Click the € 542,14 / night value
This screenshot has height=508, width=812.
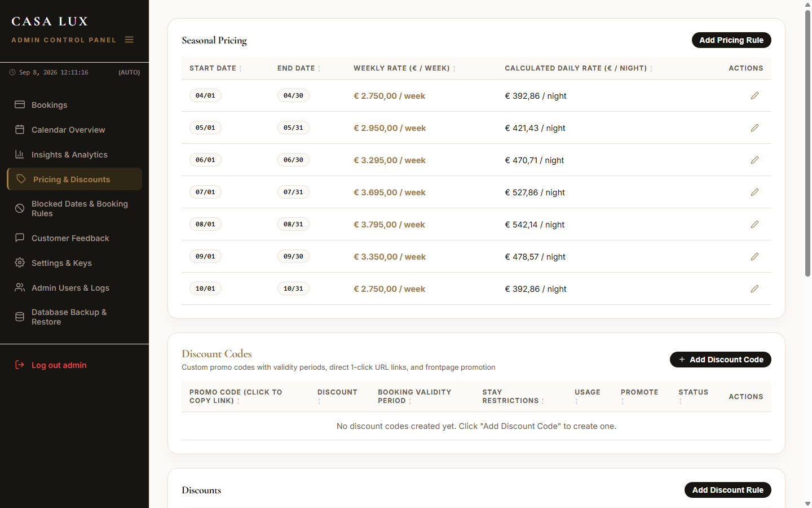click(x=535, y=225)
